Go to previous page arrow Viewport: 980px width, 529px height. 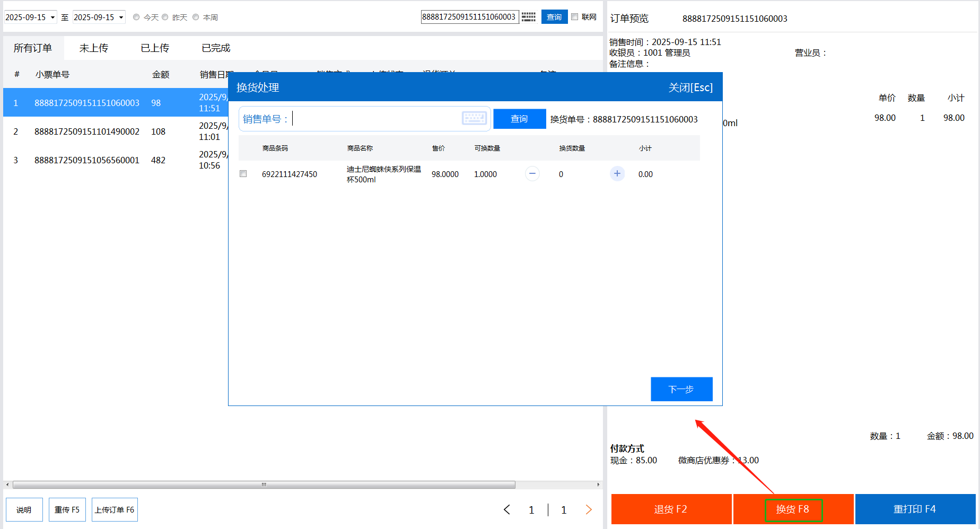click(507, 509)
